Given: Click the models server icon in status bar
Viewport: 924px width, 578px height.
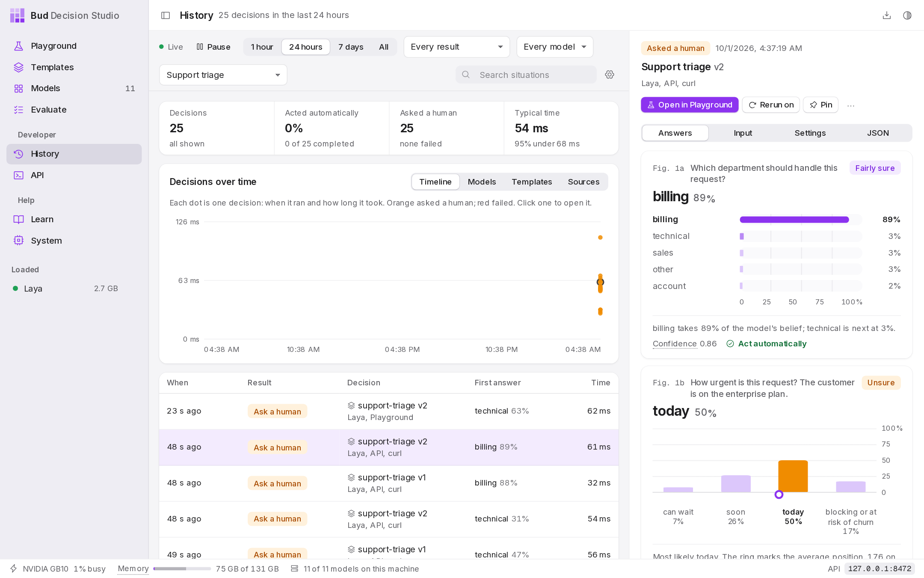Looking at the screenshot, I should tap(294, 569).
